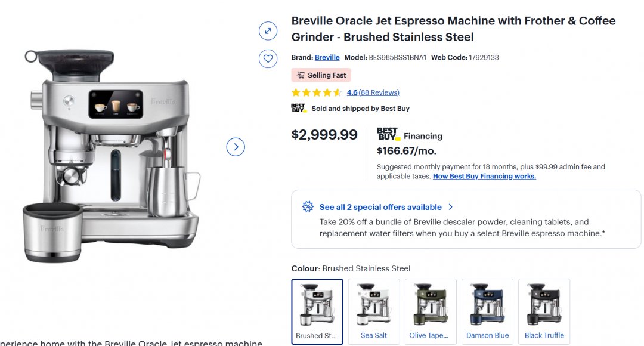The width and height of the screenshot is (644, 346).
Task: Click the star rating icons
Action: (x=317, y=92)
